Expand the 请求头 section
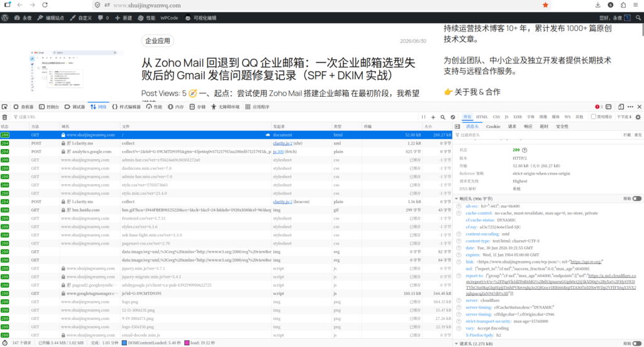The height and width of the screenshot is (347, 644). (457, 344)
